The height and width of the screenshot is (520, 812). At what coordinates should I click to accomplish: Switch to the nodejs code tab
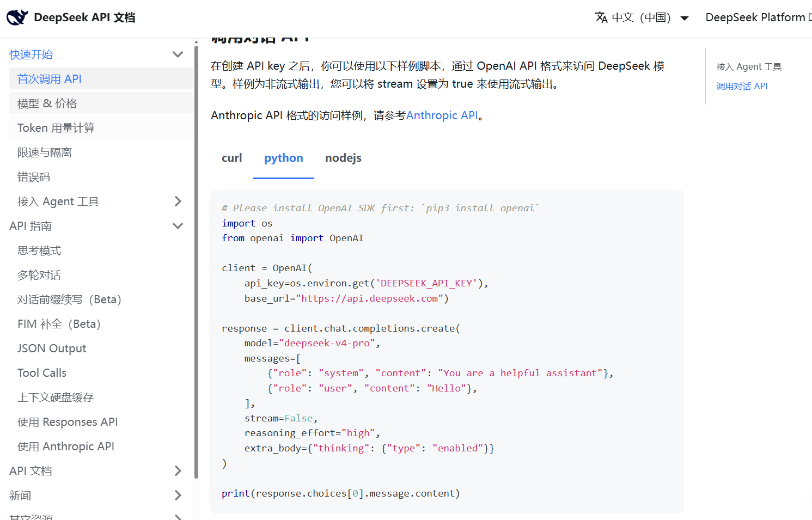(x=343, y=158)
